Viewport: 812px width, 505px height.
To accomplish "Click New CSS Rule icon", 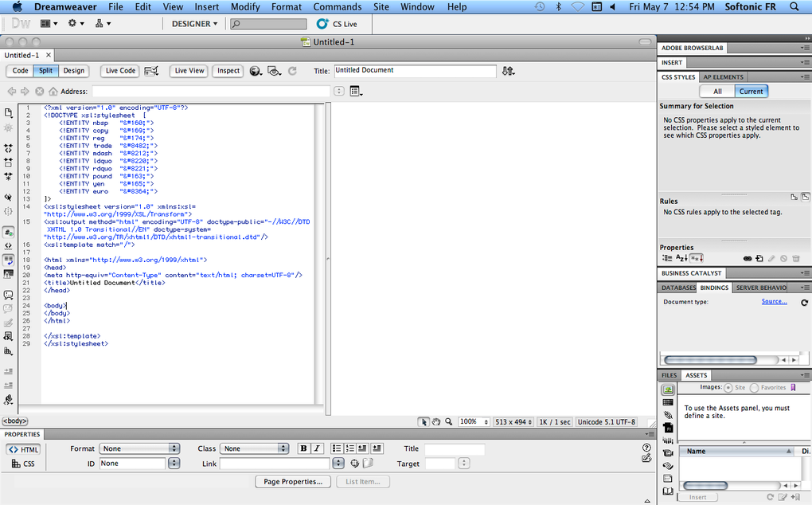I will click(x=759, y=258).
